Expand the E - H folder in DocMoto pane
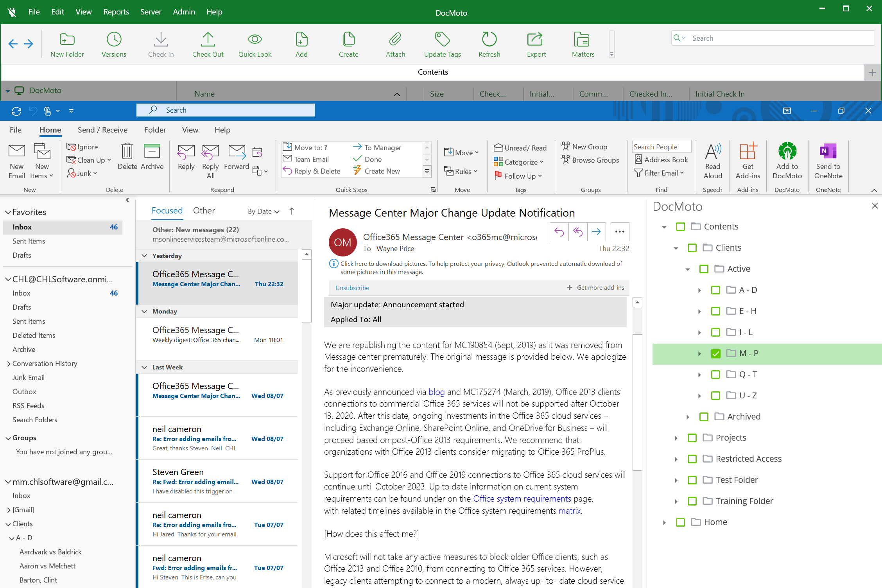 pos(699,311)
